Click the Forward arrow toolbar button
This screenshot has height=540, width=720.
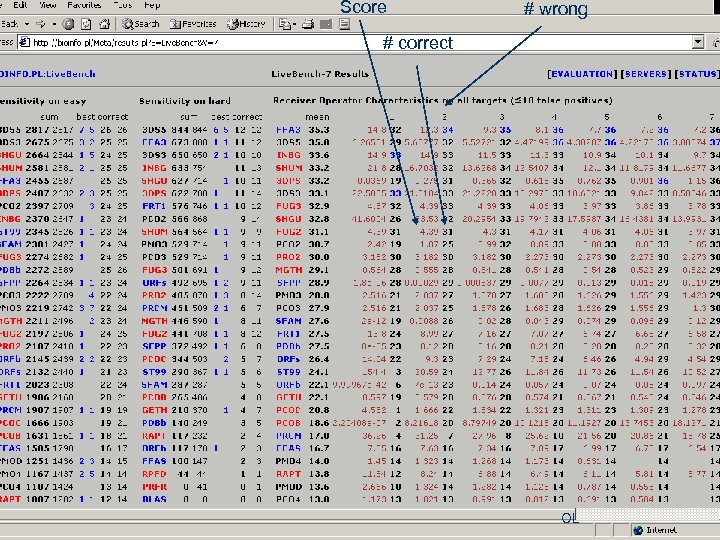point(40,23)
